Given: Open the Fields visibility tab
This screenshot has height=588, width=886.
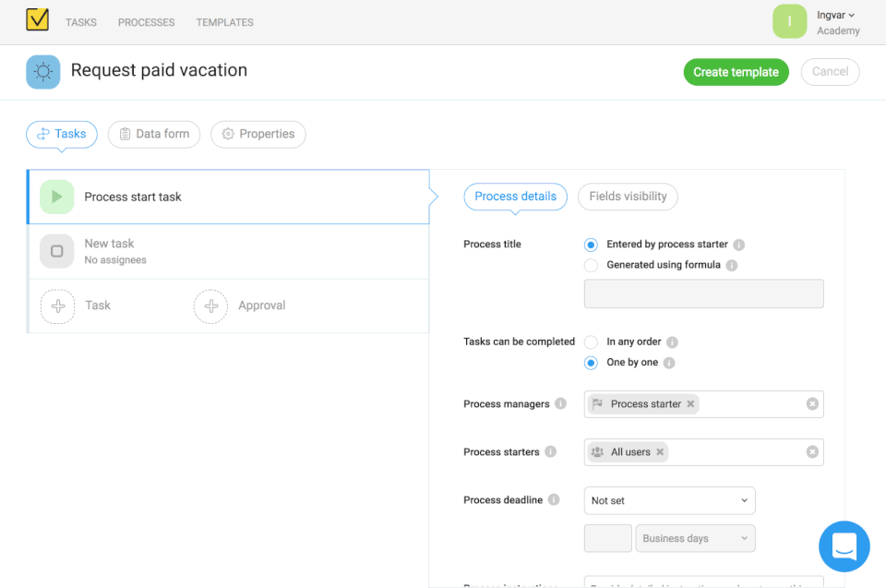Looking at the screenshot, I should 628,197.
